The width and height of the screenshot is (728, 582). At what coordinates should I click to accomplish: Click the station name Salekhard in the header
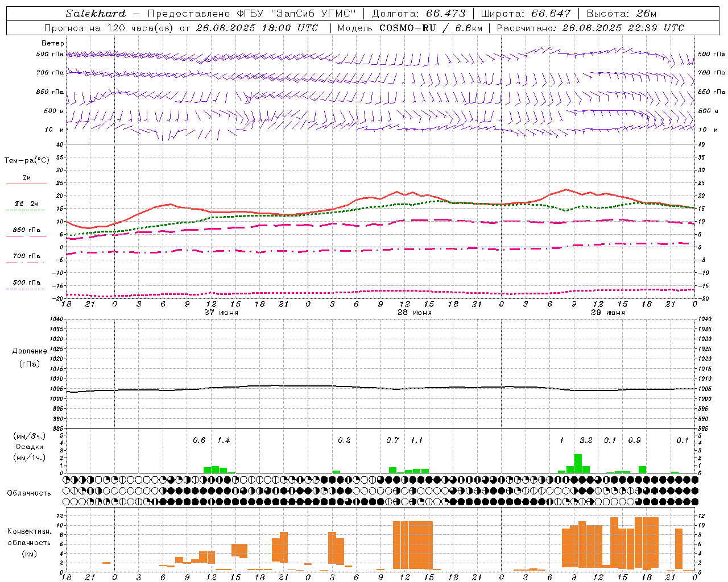tap(96, 14)
